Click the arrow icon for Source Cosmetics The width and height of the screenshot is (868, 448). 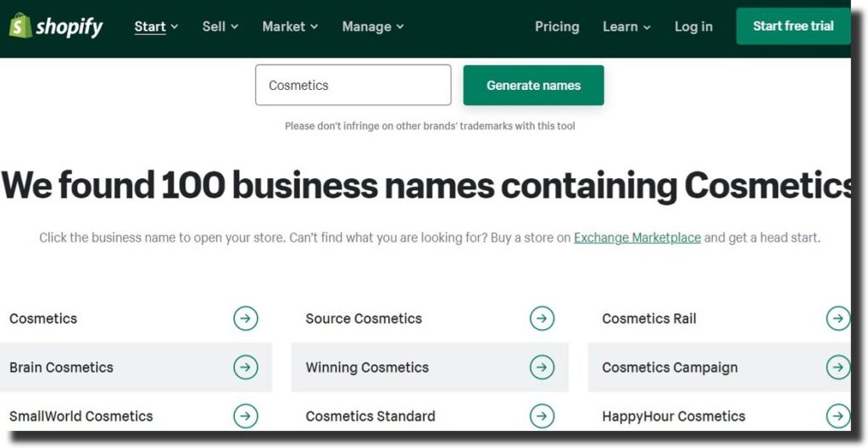[542, 318]
